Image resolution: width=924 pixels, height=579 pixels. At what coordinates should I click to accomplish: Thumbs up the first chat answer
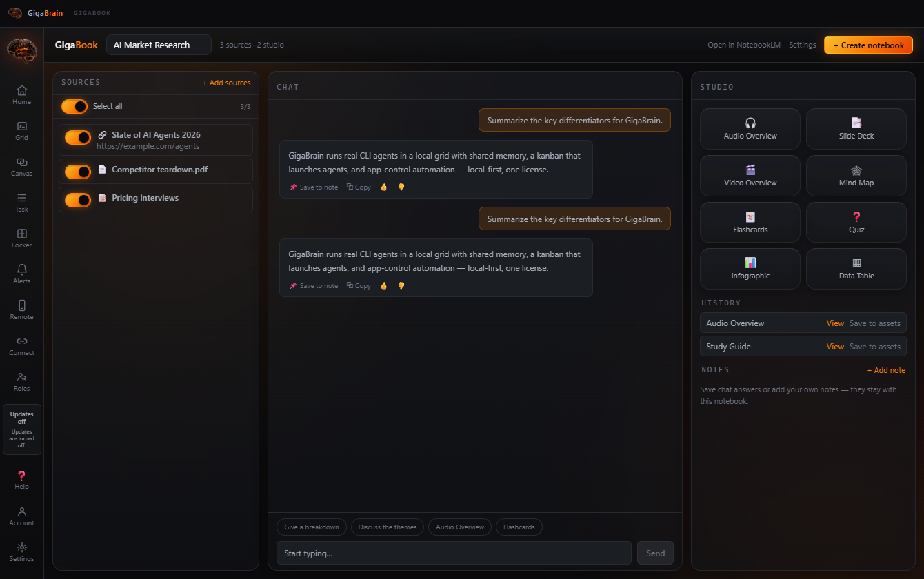point(384,187)
